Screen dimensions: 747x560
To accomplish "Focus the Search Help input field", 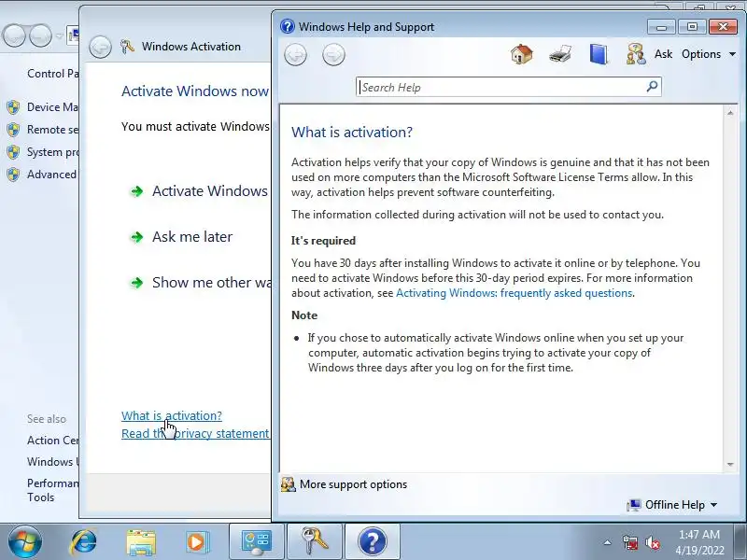I will [500, 87].
